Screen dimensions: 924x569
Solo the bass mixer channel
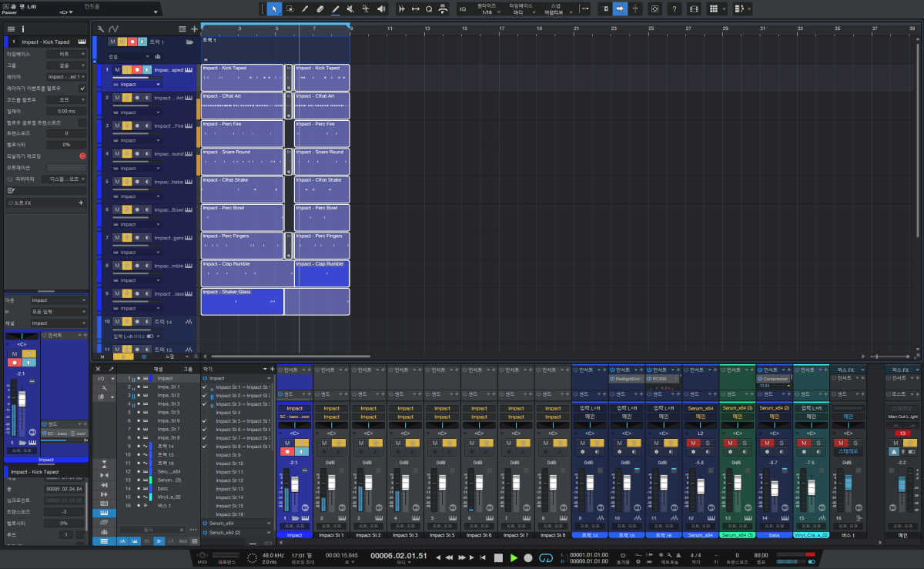click(781, 443)
